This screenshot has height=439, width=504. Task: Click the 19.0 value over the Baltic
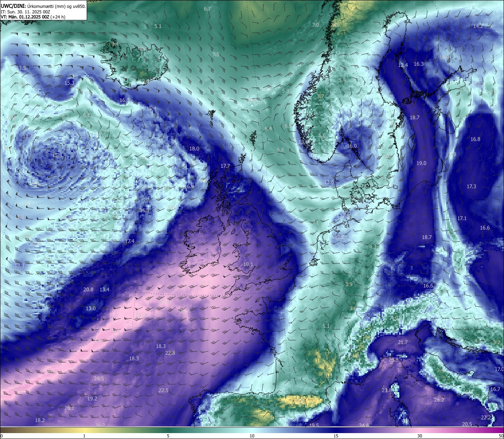click(x=421, y=163)
